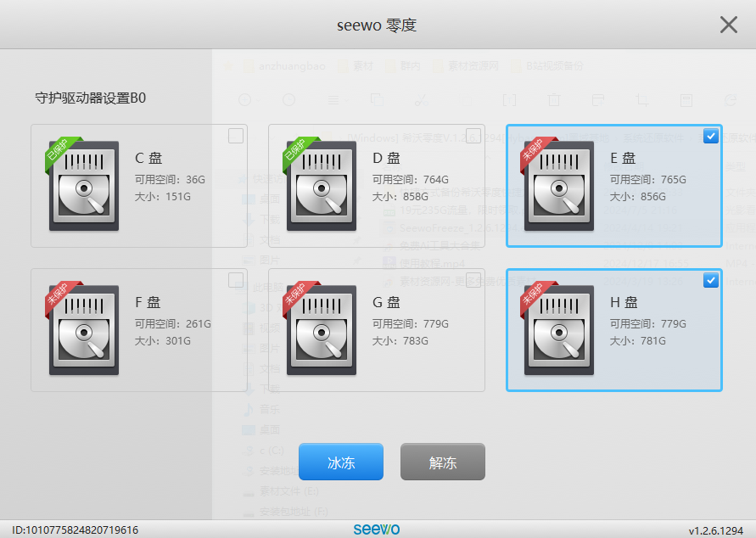Click the seewo logo in the footer
The height and width of the screenshot is (538, 756).
click(x=377, y=528)
